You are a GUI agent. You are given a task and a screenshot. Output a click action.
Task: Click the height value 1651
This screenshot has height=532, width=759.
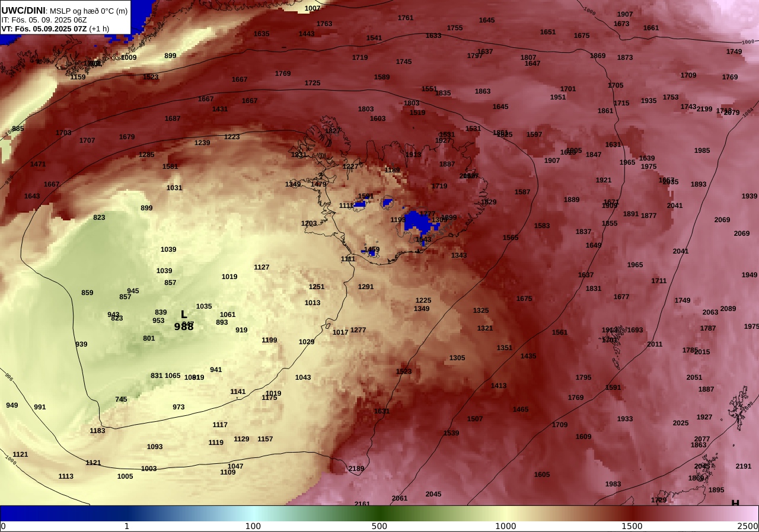pos(548,32)
